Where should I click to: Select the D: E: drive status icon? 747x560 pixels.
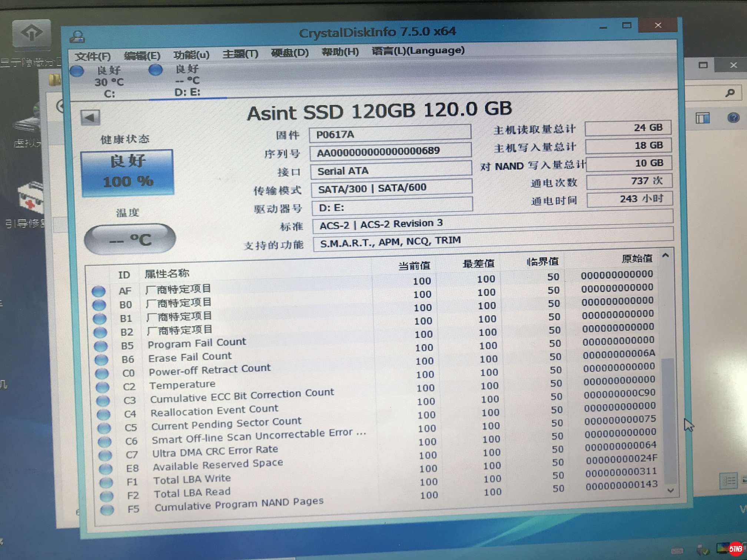[x=155, y=70]
